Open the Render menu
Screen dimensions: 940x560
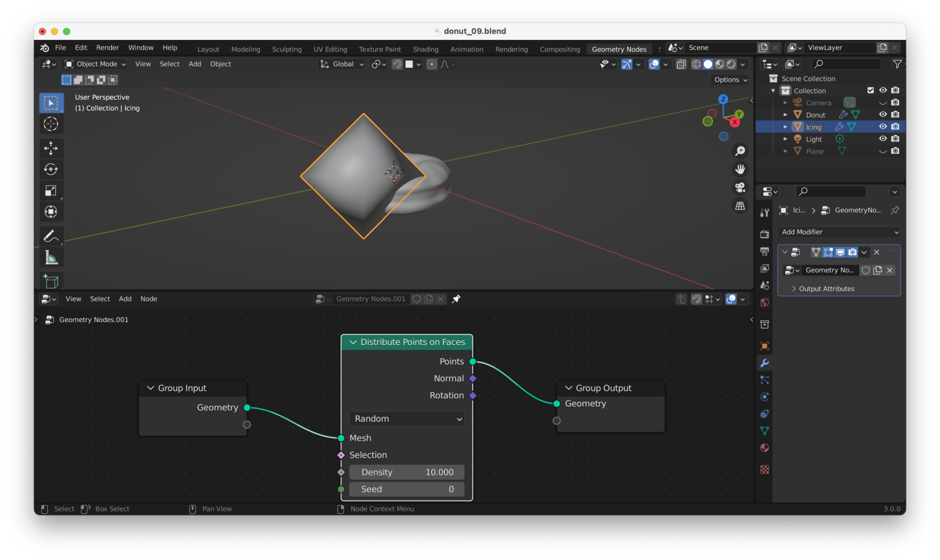tap(107, 48)
